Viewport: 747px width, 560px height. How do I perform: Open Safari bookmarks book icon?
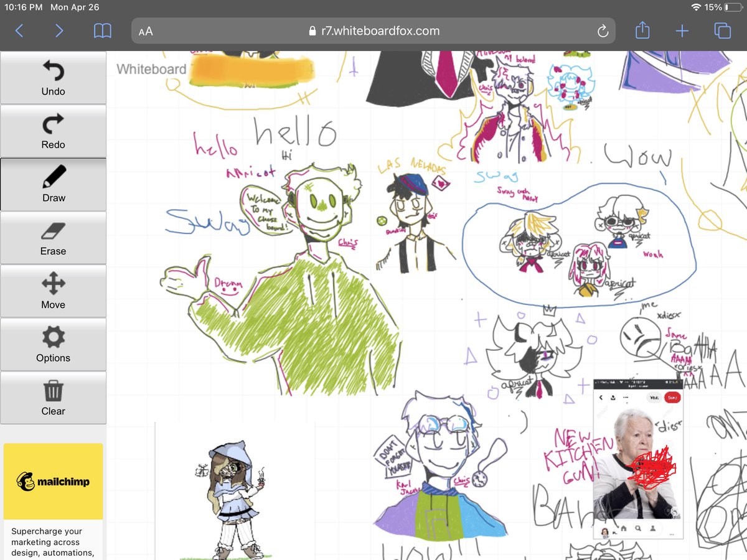pos(103,30)
